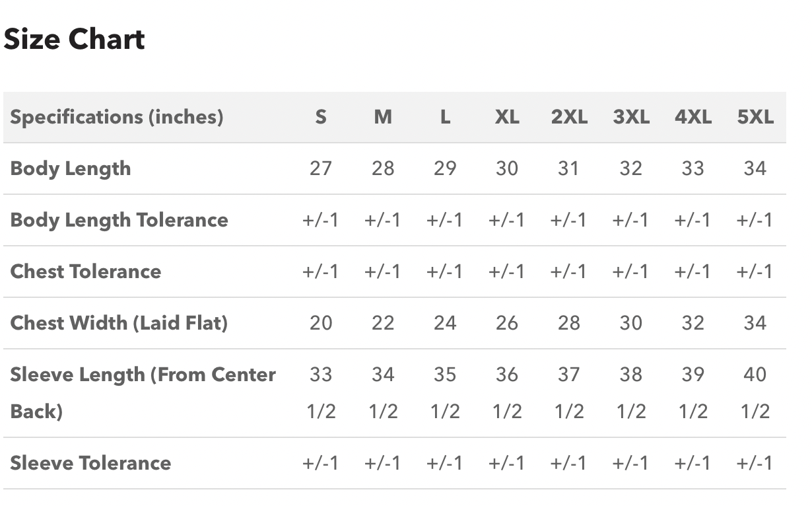Screen dimensions: 812x506
Task: Select the Chest Width (Laid Flat) label
Action: coord(119,323)
